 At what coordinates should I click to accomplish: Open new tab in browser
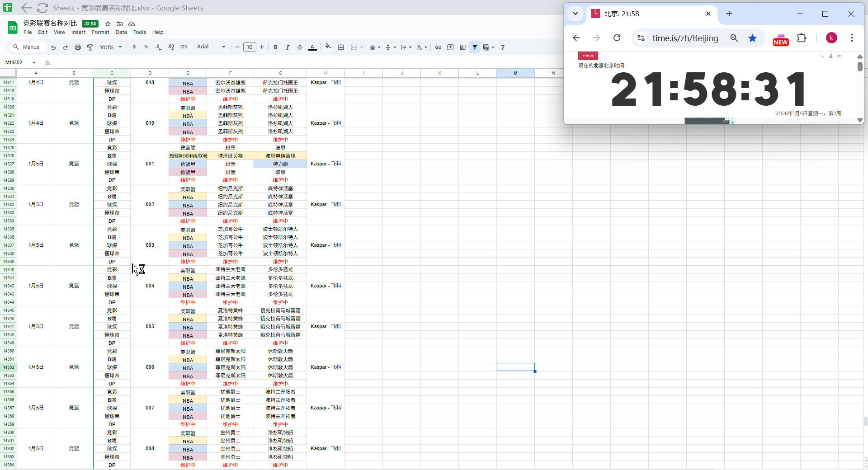(729, 14)
